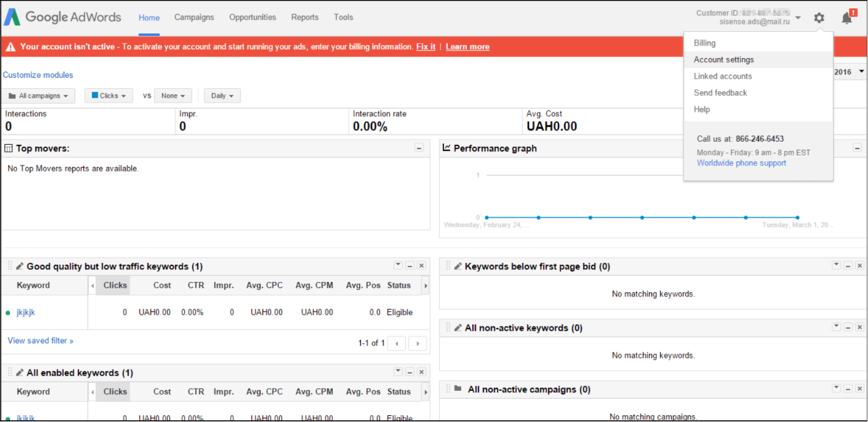Edit the Keywords below first page bid module

458,266
